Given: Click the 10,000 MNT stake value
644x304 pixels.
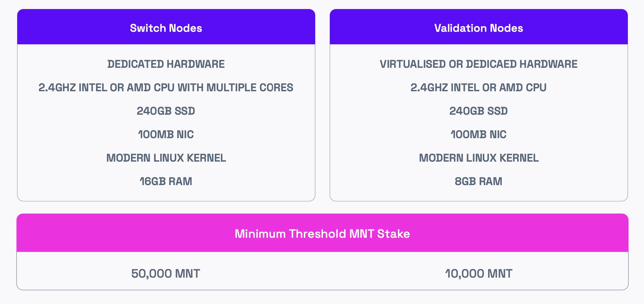Looking at the screenshot, I should (478, 274).
